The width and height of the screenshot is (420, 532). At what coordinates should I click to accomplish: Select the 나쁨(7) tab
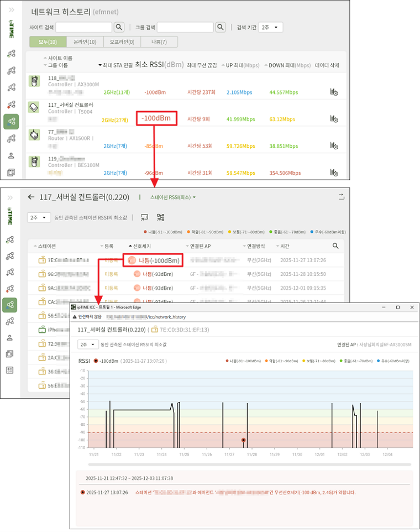(159, 42)
